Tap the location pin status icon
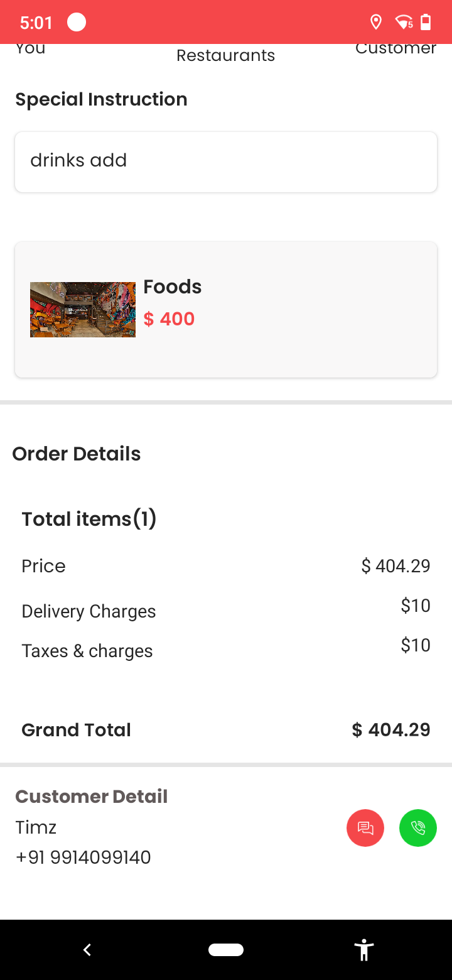The width and height of the screenshot is (452, 980). pos(376,23)
